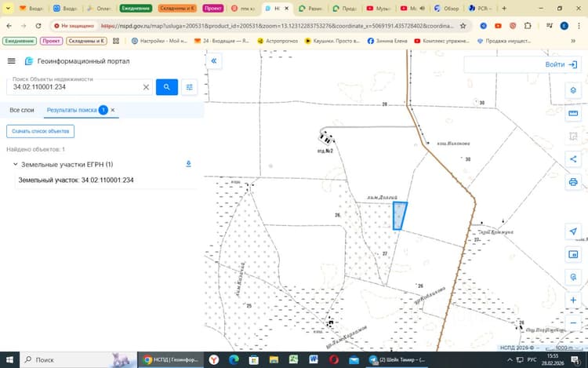Close the Результаты поиска tab

coord(112,110)
